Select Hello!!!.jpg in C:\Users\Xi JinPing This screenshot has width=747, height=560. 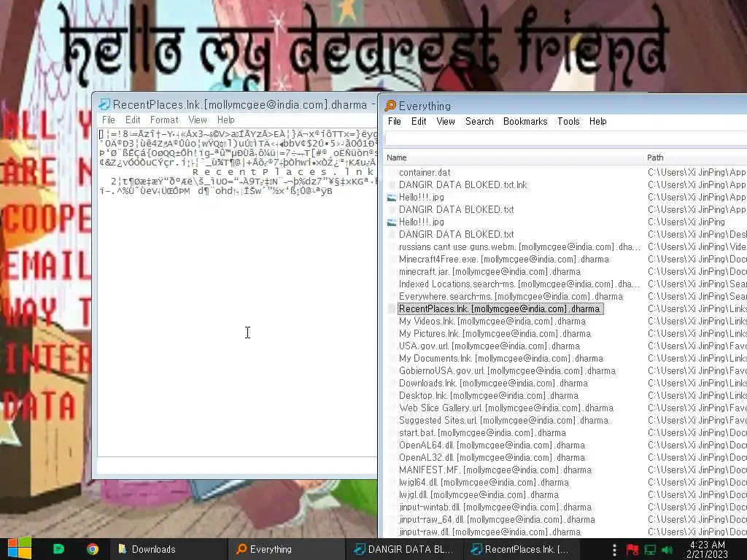pyautogui.click(x=421, y=222)
